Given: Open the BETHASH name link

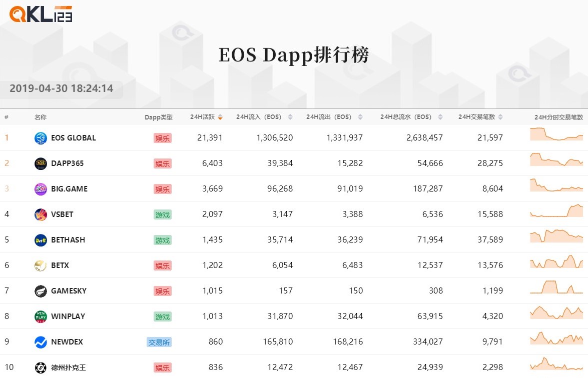Looking at the screenshot, I should [68, 240].
